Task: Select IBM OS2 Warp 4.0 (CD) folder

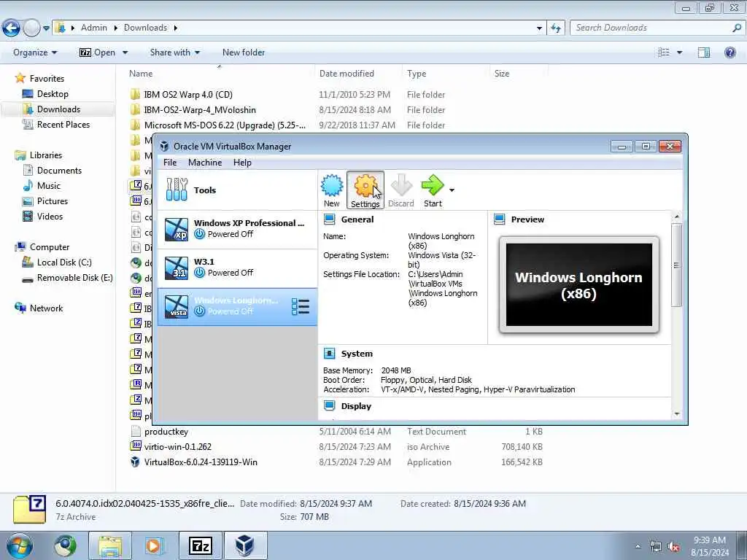Action: 188,94
